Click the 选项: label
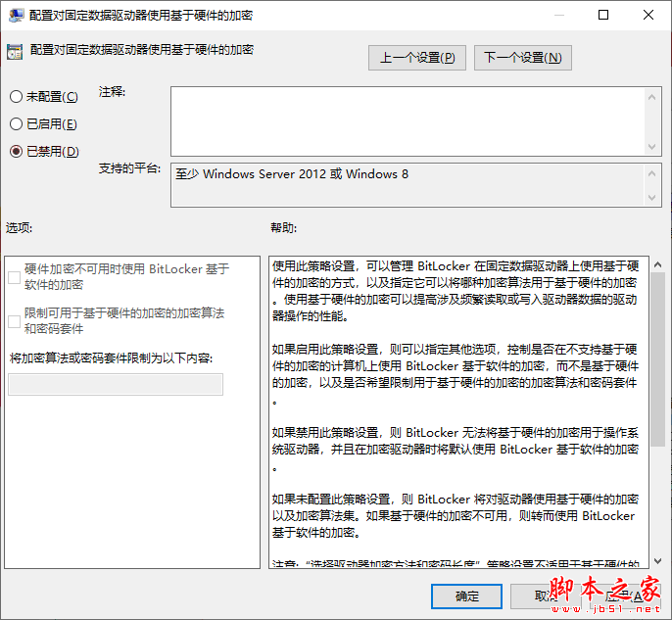This screenshot has height=620, width=672. (20, 227)
